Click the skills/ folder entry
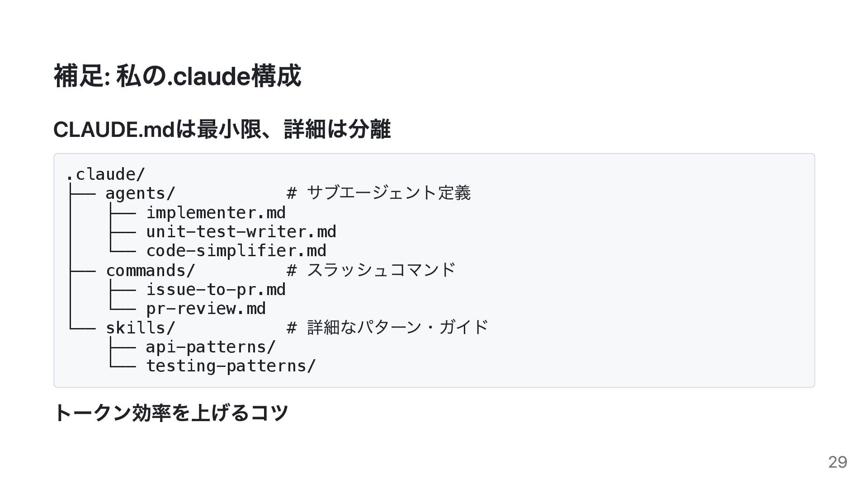The image size is (868, 488). [x=140, y=328]
